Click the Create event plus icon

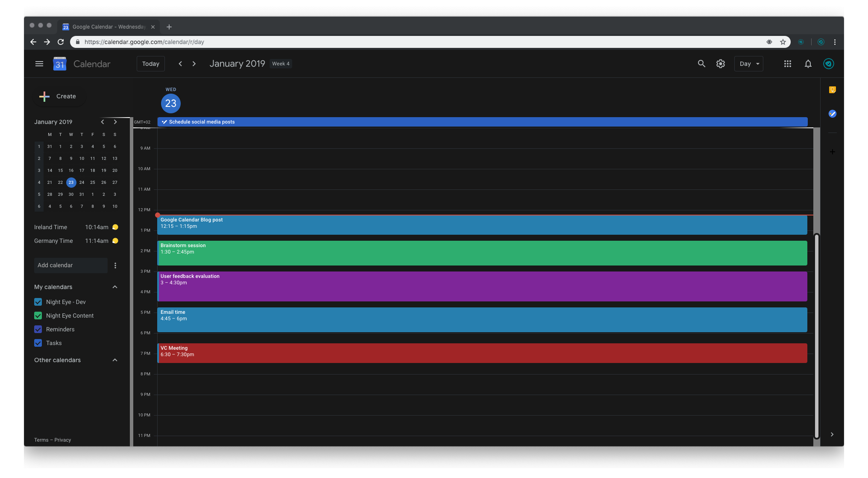pyautogui.click(x=44, y=96)
